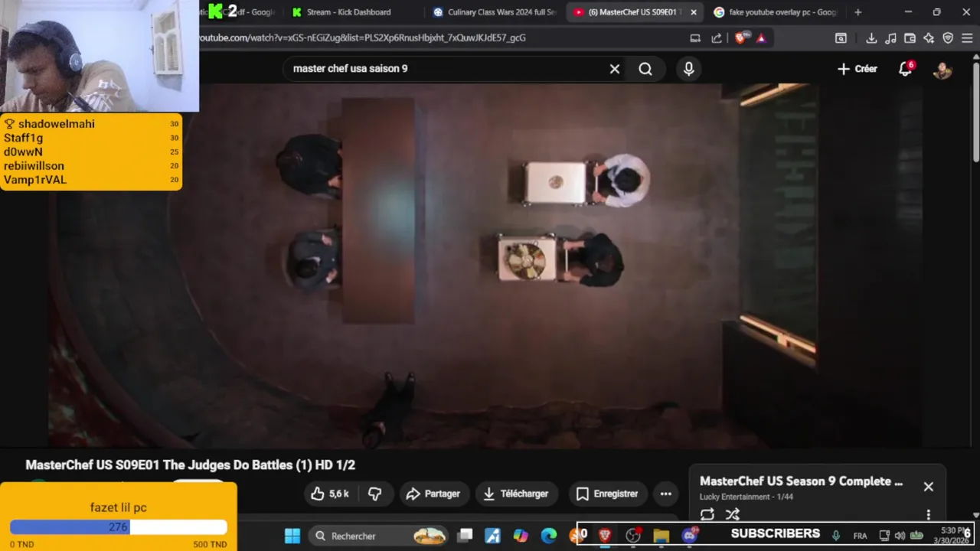Click the Créer button
980x551 pixels.
coord(857,69)
